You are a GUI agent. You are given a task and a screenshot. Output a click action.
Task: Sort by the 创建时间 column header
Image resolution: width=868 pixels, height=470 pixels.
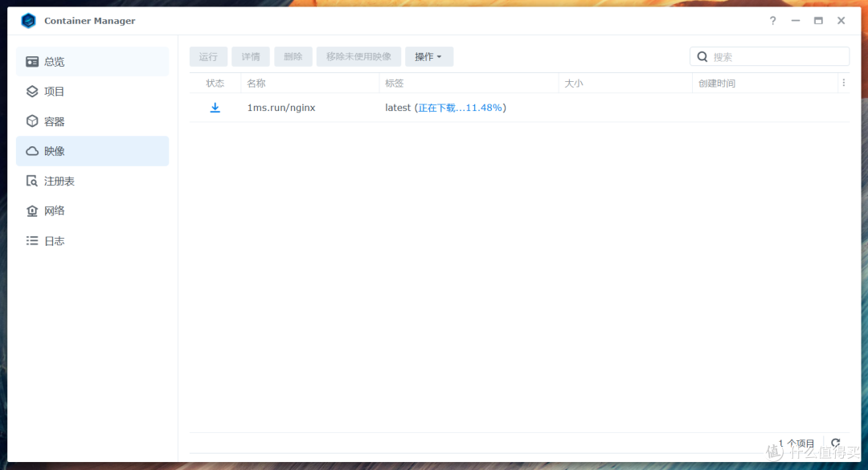(765, 83)
